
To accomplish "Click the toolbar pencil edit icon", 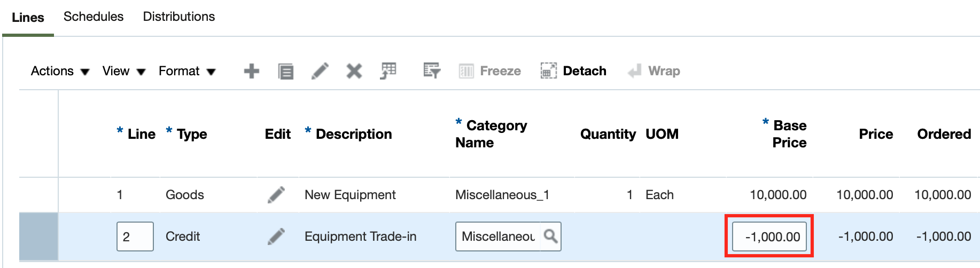I will (x=320, y=71).
